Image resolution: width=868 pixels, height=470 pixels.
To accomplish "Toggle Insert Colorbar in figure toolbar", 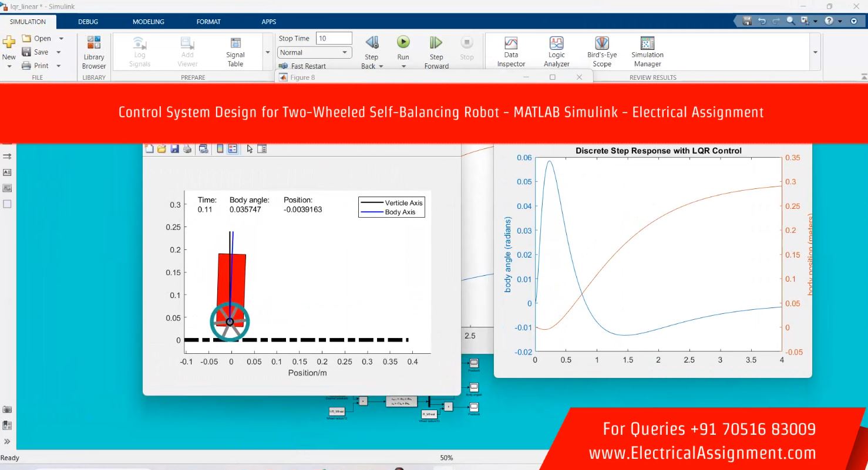I will 220,149.
